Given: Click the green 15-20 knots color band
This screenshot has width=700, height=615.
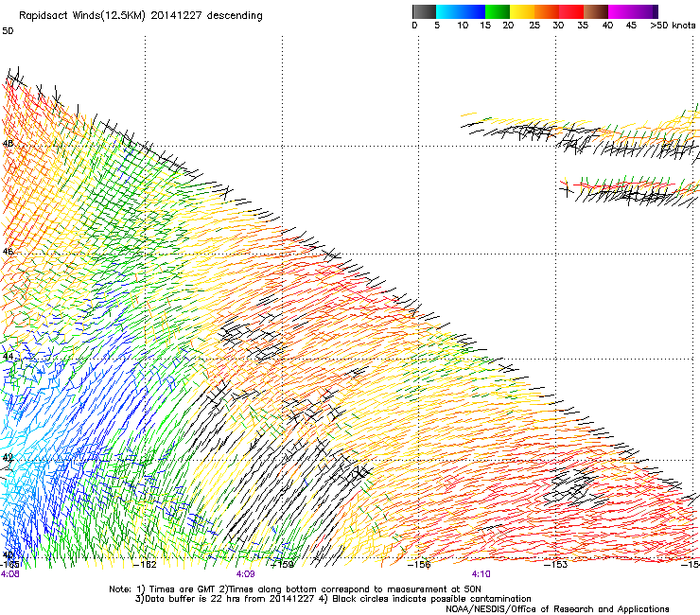Looking at the screenshot, I should pyautogui.click(x=498, y=11).
